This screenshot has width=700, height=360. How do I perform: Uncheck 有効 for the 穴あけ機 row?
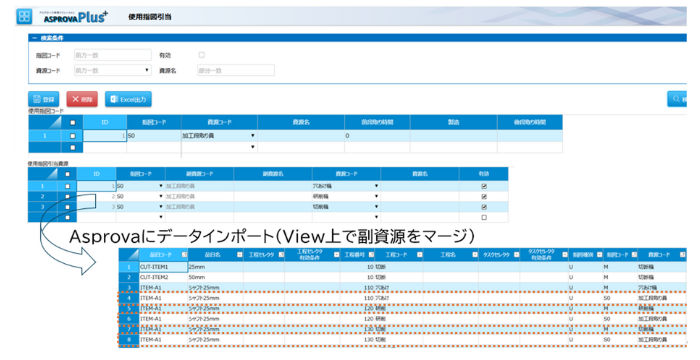[x=484, y=186]
